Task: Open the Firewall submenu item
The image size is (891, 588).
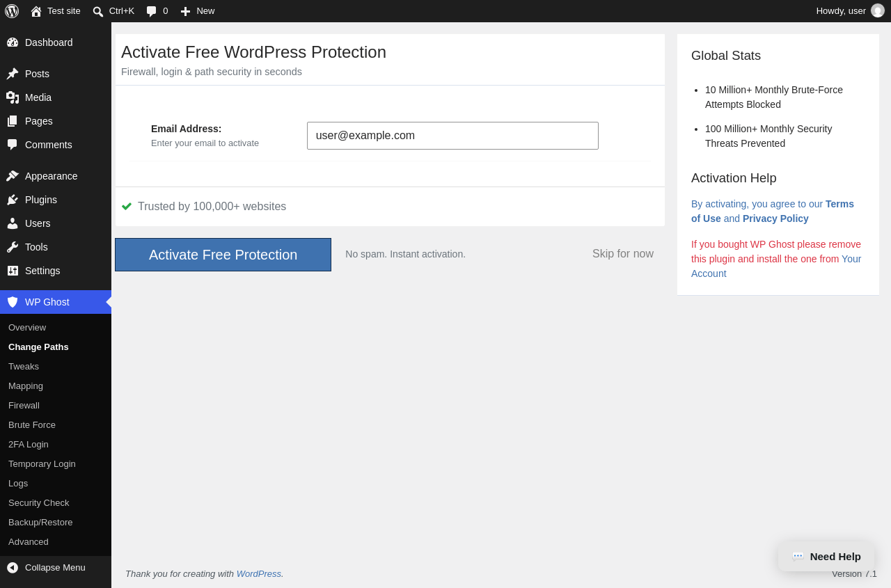Action: [x=24, y=405]
